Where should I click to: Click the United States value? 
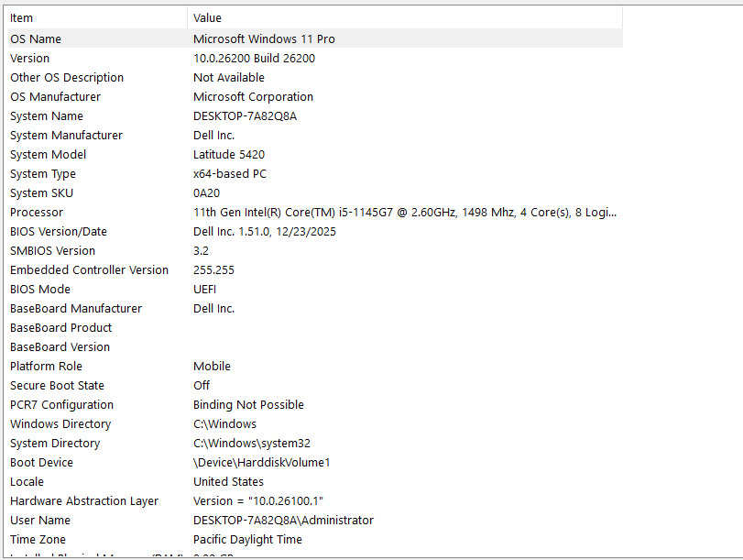[x=228, y=482]
